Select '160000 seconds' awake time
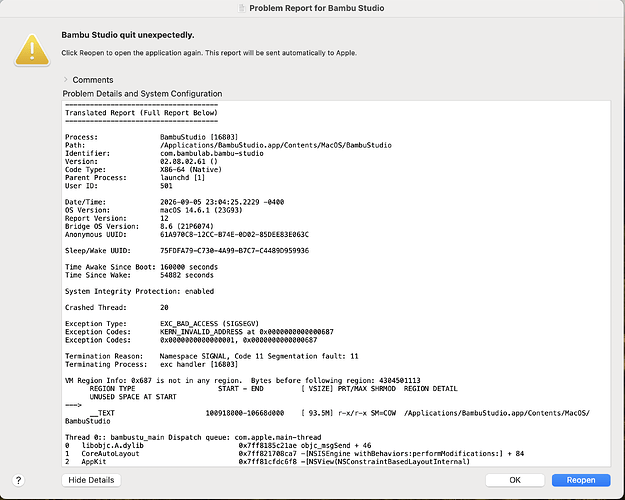The height and width of the screenshot is (500, 625). [189, 267]
